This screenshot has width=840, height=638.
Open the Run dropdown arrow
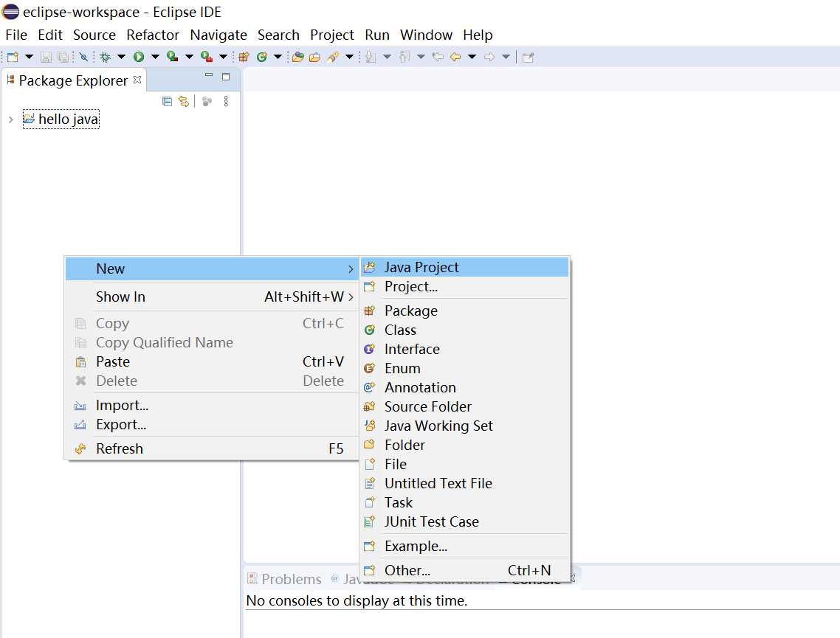tap(155, 57)
